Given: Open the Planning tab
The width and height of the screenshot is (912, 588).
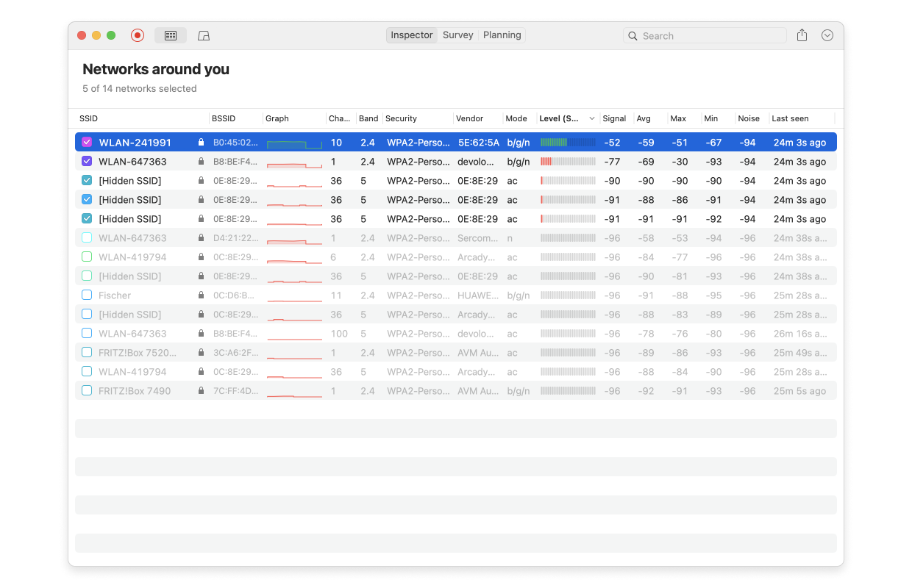Looking at the screenshot, I should [x=501, y=35].
